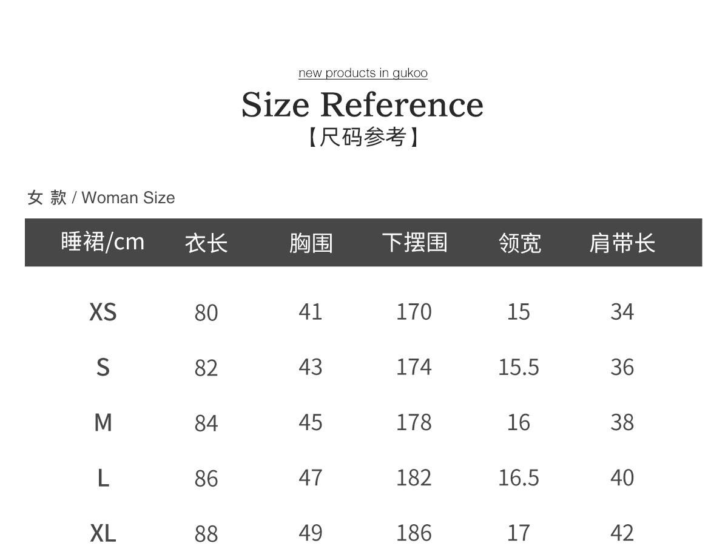Click the 睡裙/cm column header
728x560 pixels.
click(x=103, y=242)
